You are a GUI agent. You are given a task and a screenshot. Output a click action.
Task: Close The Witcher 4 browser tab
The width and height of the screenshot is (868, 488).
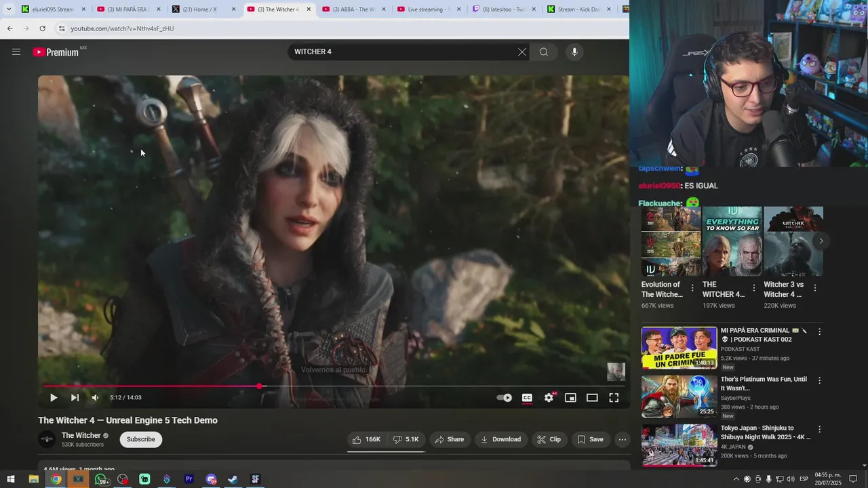coord(309,9)
